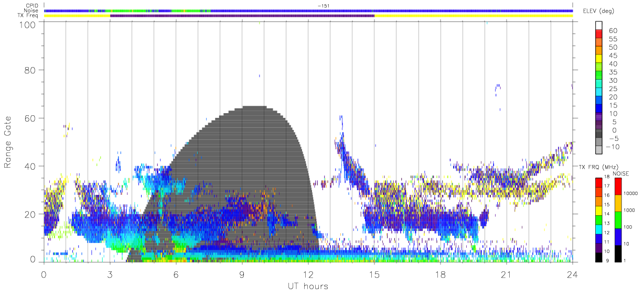
Task: Click the ELEV (deg) color bar title
Action: 599,11
